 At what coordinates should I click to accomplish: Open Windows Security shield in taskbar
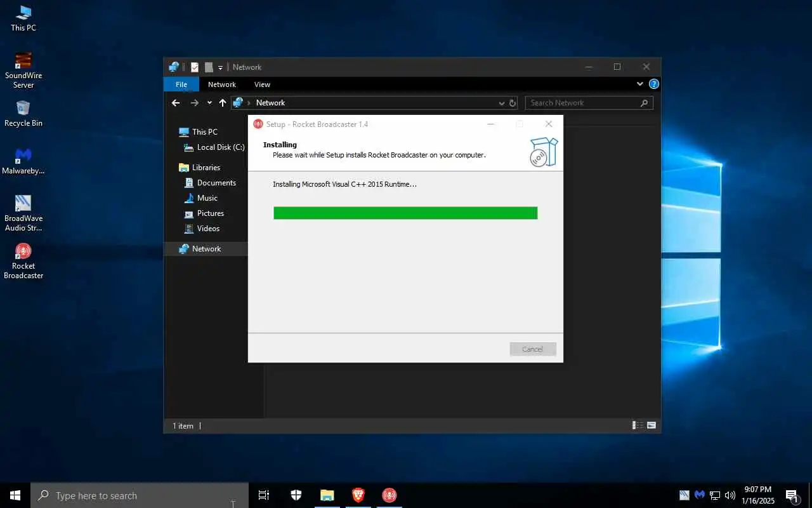[x=296, y=495]
